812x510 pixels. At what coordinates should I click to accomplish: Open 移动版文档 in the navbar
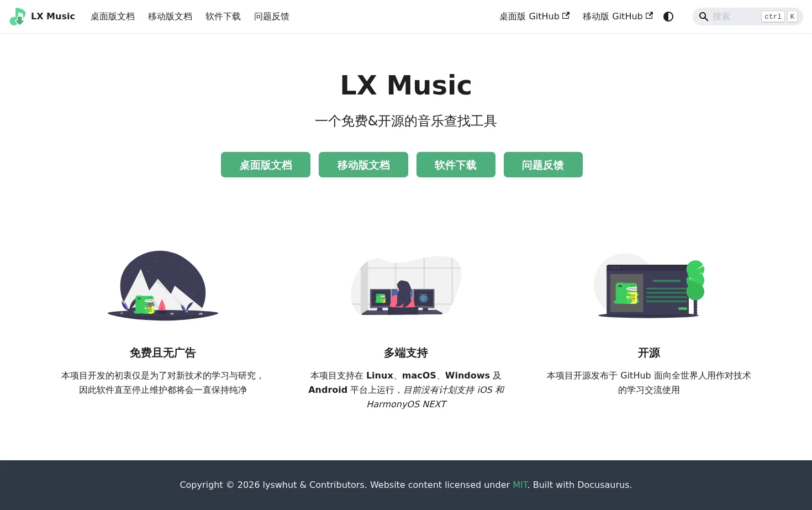click(x=170, y=17)
